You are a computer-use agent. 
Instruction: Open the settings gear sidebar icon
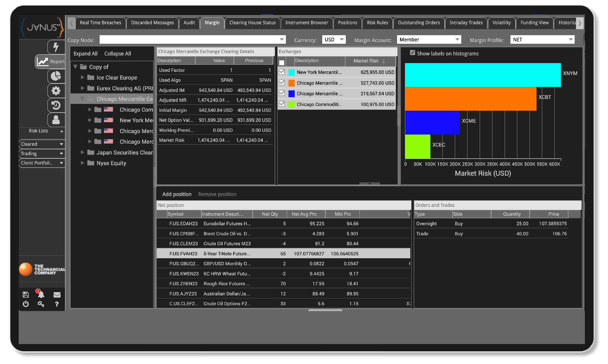click(x=56, y=91)
